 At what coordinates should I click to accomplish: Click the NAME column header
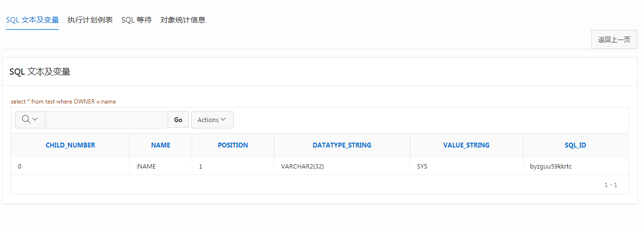[160, 145]
